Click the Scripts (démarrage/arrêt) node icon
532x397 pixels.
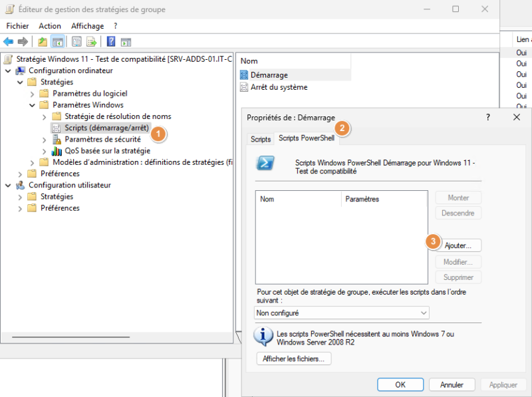[x=57, y=128]
